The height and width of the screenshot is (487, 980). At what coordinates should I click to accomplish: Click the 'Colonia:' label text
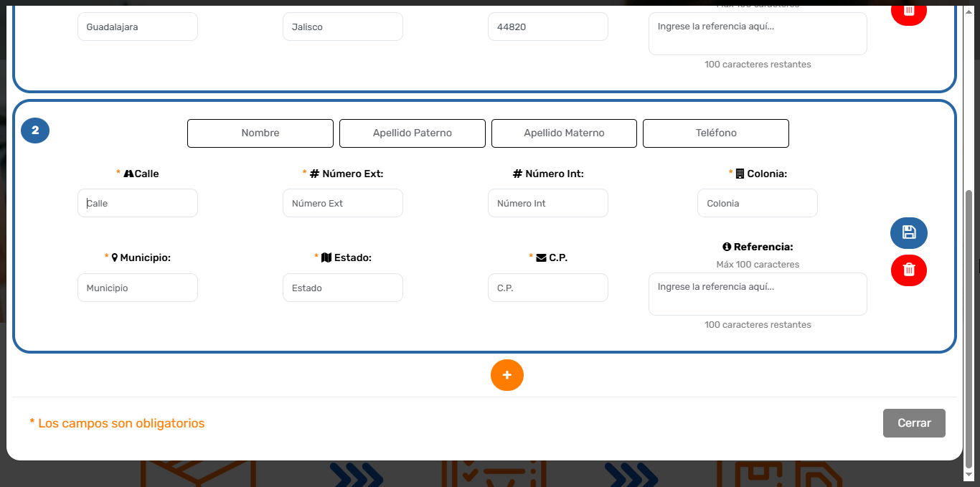click(767, 174)
